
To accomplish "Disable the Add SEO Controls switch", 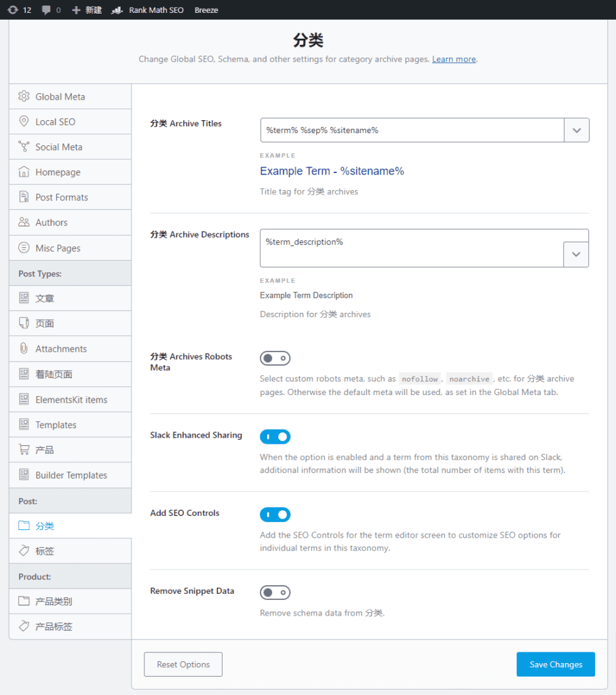I will point(275,514).
